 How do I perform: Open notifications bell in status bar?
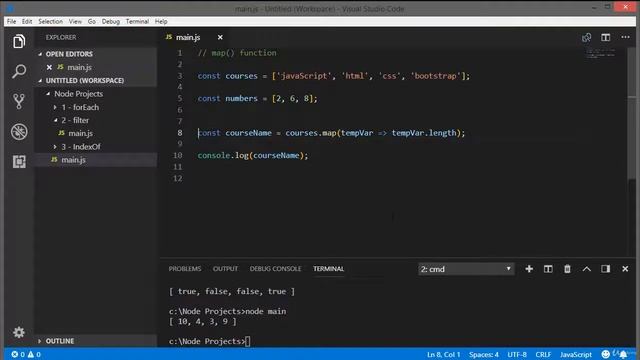pyautogui.click(x=623, y=354)
